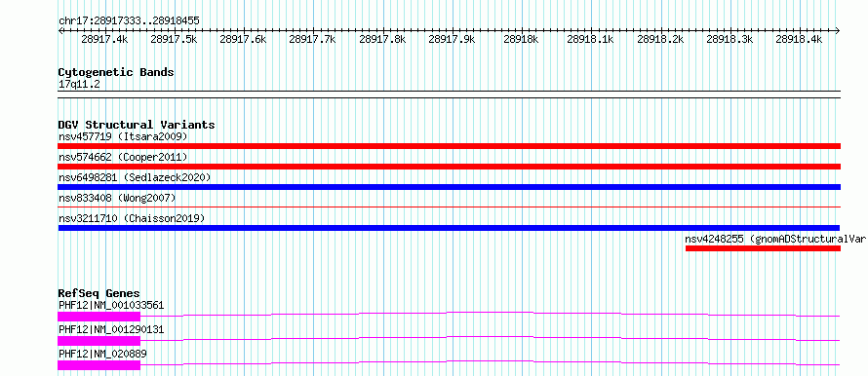Viewport: 868px width, 376px height.
Task: Click the 17q11.2 cytogenetic band label
Action: [79, 84]
